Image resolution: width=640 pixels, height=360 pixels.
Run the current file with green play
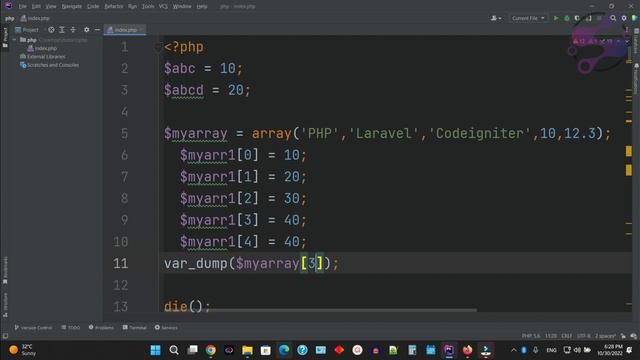point(556,18)
